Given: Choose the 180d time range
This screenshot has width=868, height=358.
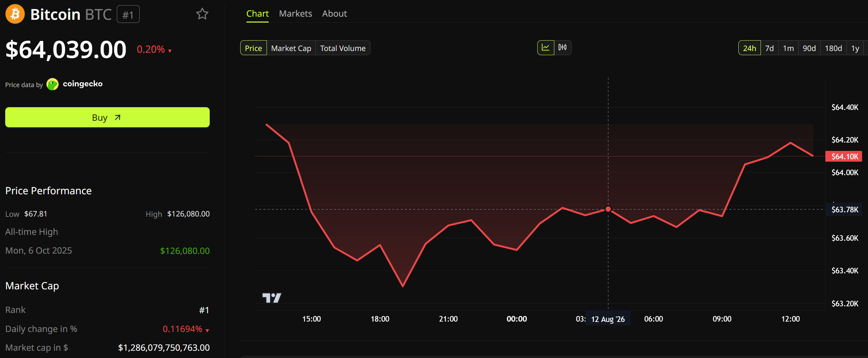Looking at the screenshot, I should [x=833, y=48].
